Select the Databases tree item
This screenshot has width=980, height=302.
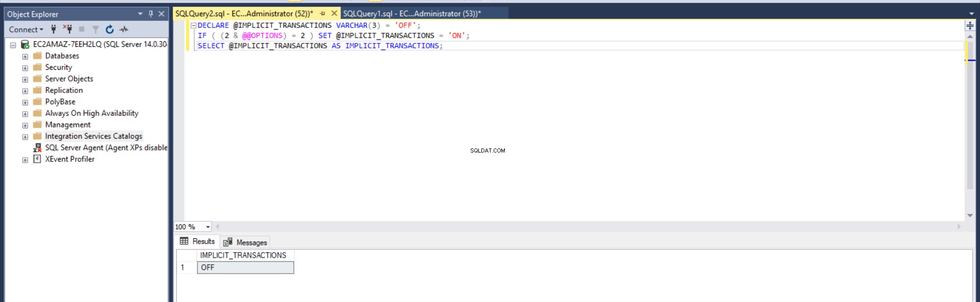62,56
